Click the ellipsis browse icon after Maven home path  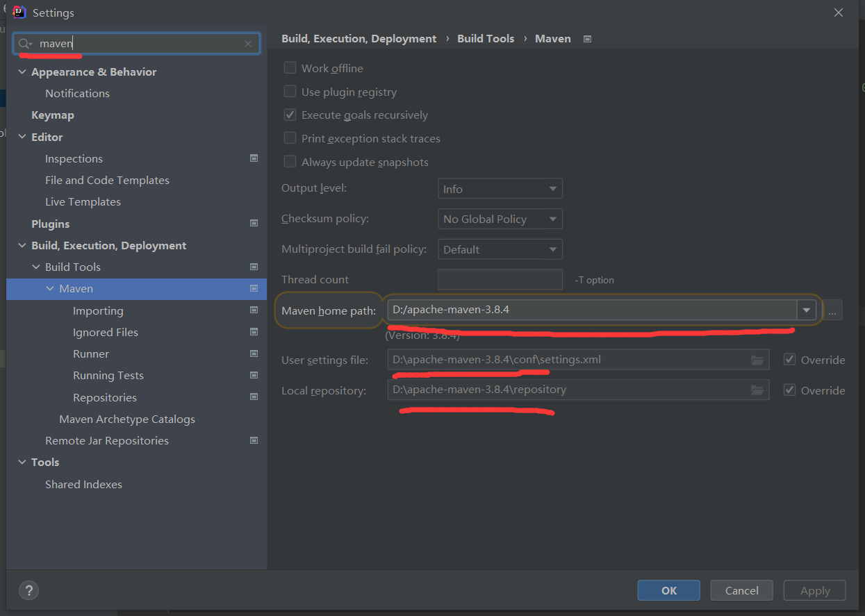click(x=832, y=310)
